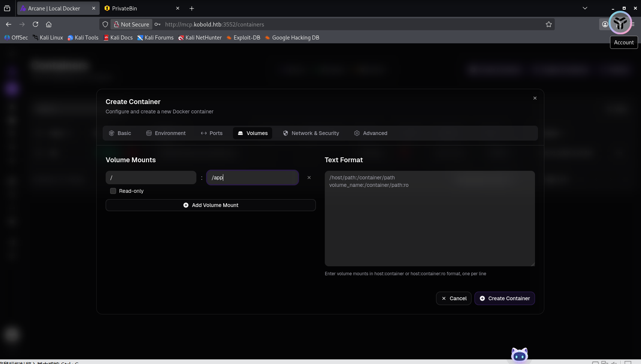Open the Advanced tab
Image resolution: width=641 pixels, height=364 pixels.
371,133
